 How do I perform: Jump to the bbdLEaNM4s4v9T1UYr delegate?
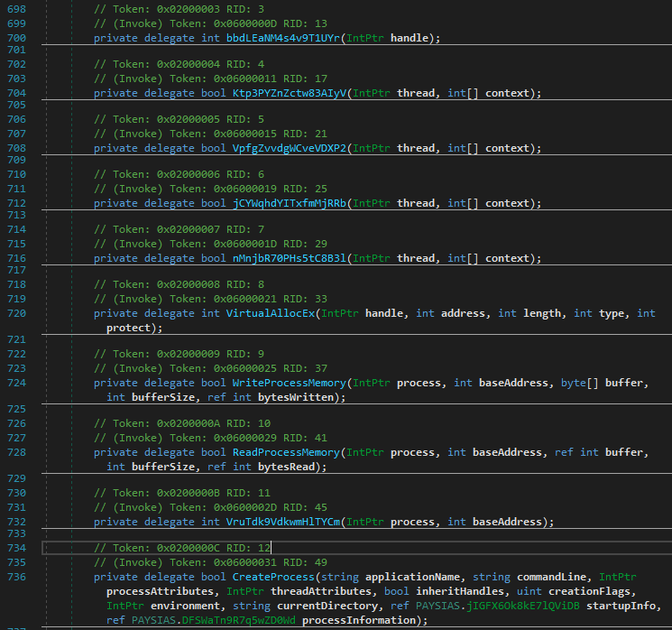tap(283, 38)
